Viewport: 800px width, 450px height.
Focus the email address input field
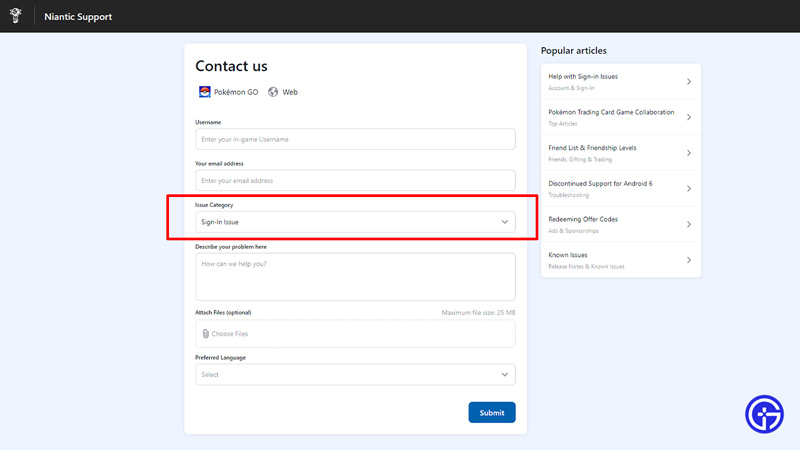pos(355,181)
